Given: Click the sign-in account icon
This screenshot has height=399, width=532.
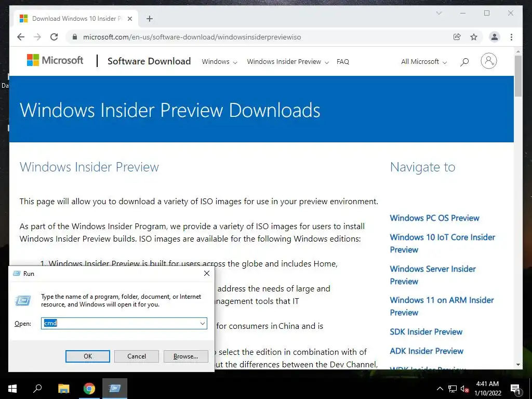Looking at the screenshot, I should (488, 61).
